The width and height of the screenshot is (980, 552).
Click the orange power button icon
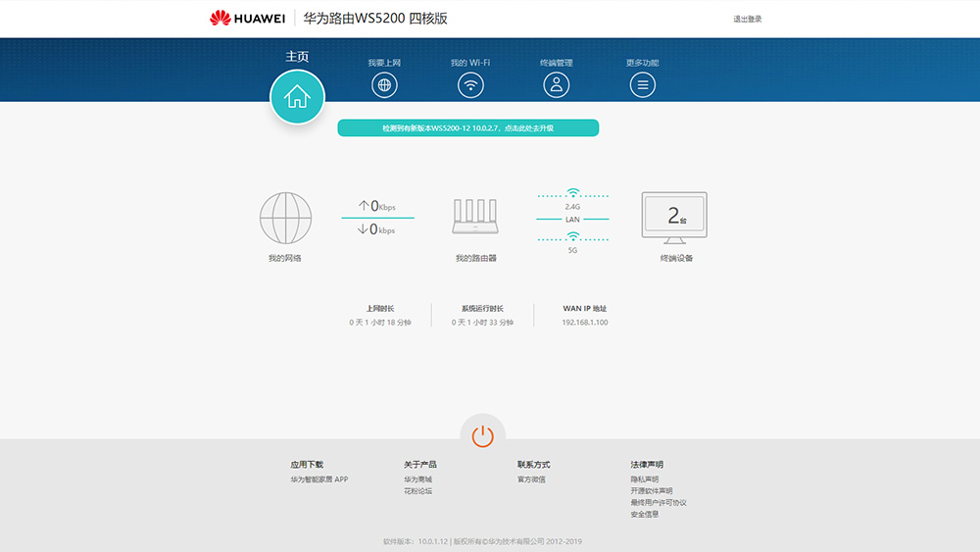click(x=482, y=436)
